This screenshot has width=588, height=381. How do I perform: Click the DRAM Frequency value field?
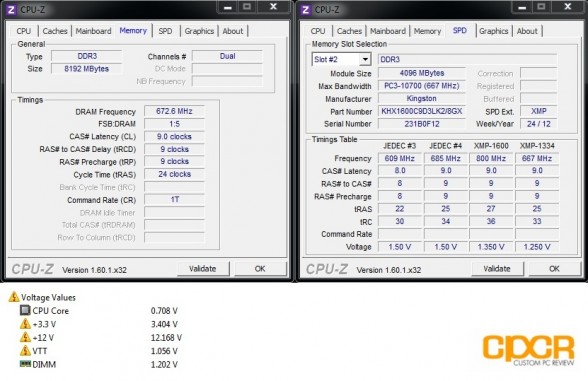[x=174, y=111]
